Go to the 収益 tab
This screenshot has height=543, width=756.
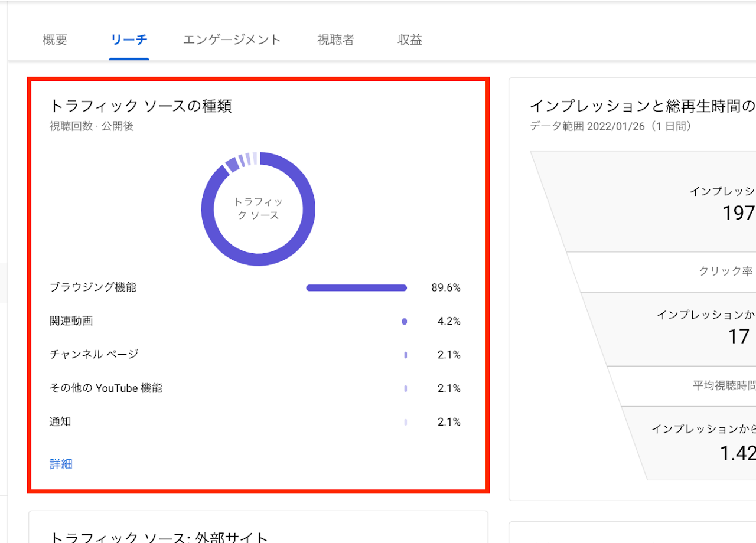(x=410, y=40)
